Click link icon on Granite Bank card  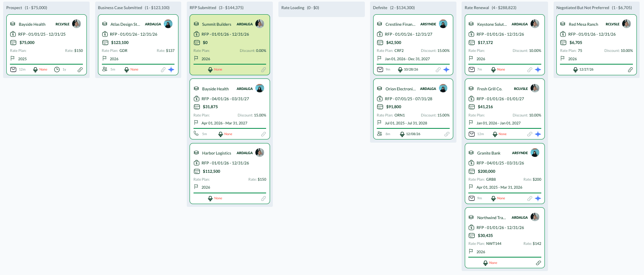(530, 199)
